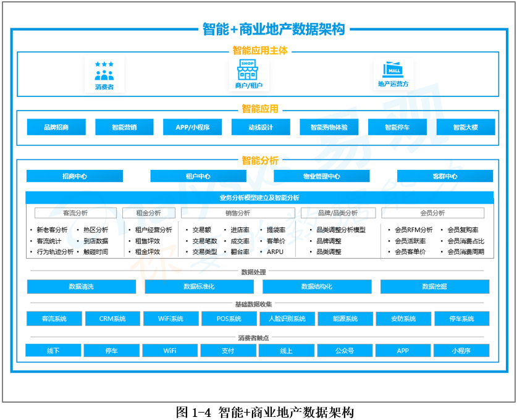Click the CRM系统 box
This screenshot has height=420, width=517.
tap(112, 319)
